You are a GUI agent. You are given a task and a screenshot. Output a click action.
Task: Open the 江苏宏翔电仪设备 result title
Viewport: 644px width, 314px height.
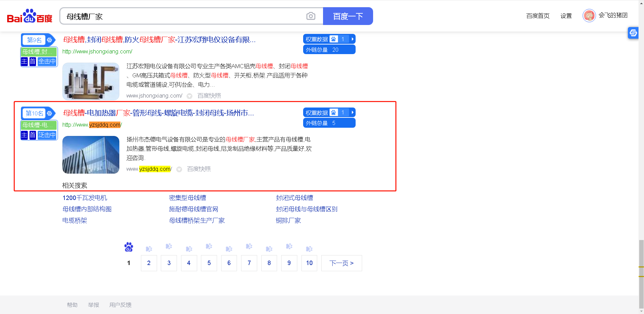159,40
